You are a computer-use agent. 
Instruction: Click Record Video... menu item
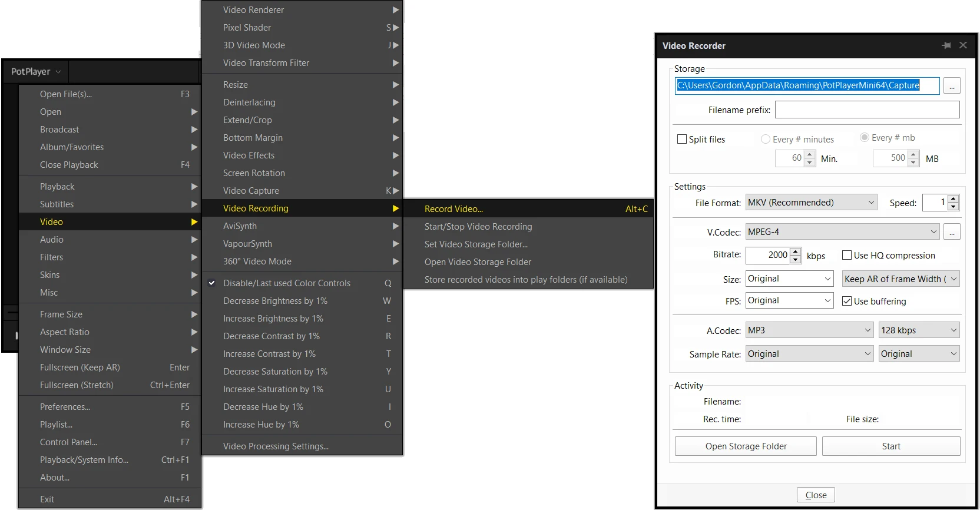tap(528, 209)
